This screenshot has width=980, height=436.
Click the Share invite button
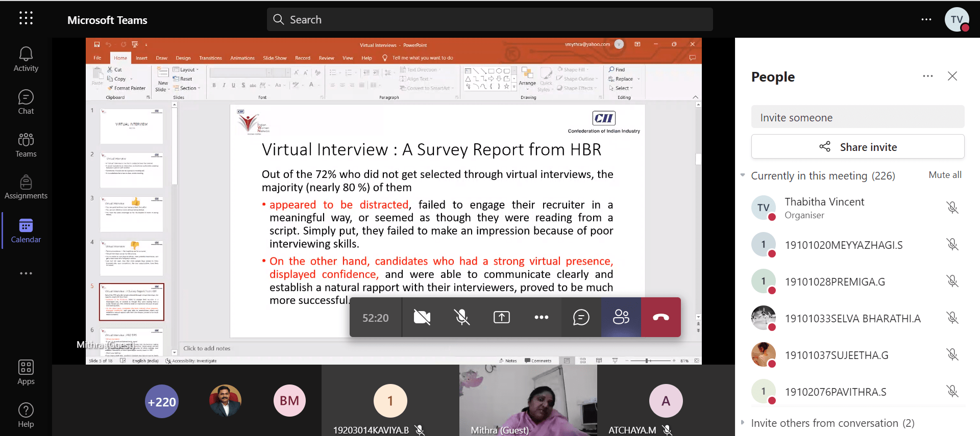pos(857,147)
